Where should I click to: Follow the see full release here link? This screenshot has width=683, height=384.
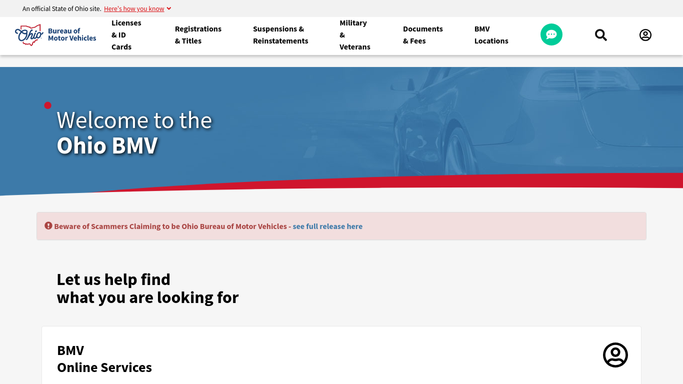pyautogui.click(x=328, y=226)
